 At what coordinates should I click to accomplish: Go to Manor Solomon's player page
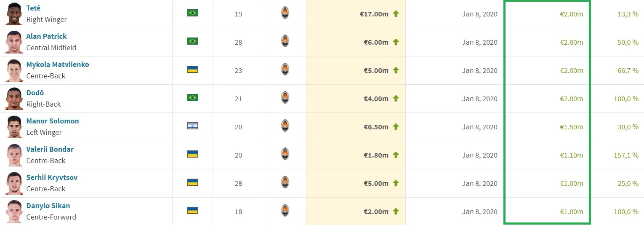pos(53,121)
